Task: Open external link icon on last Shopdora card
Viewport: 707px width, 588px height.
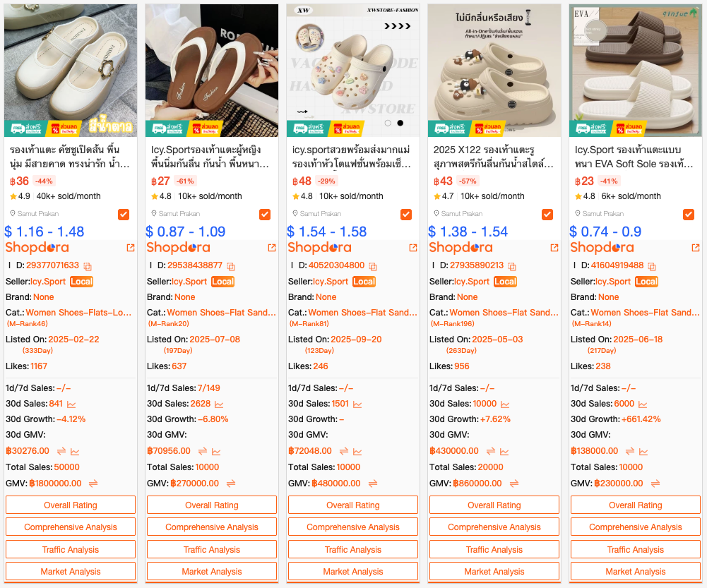Action: click(696, 248)
